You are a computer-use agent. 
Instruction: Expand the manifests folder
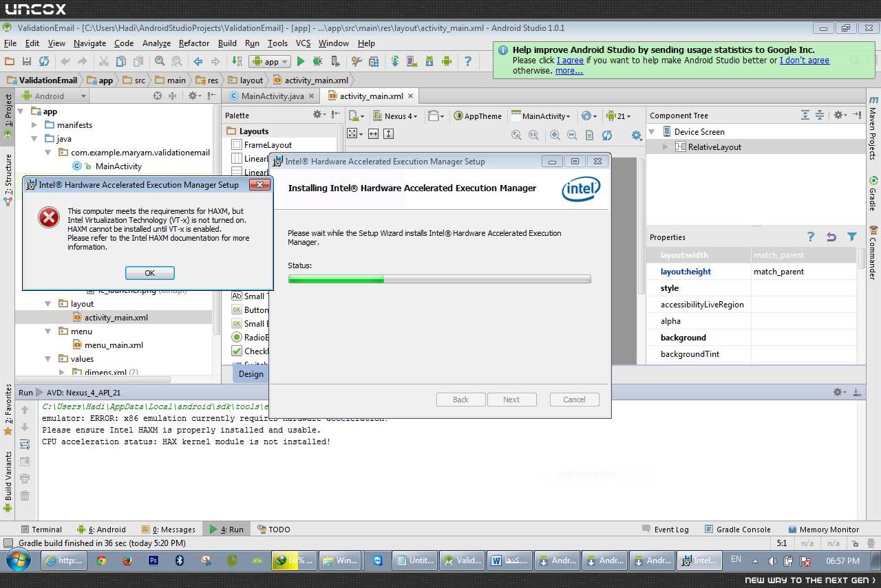point(34,125)
